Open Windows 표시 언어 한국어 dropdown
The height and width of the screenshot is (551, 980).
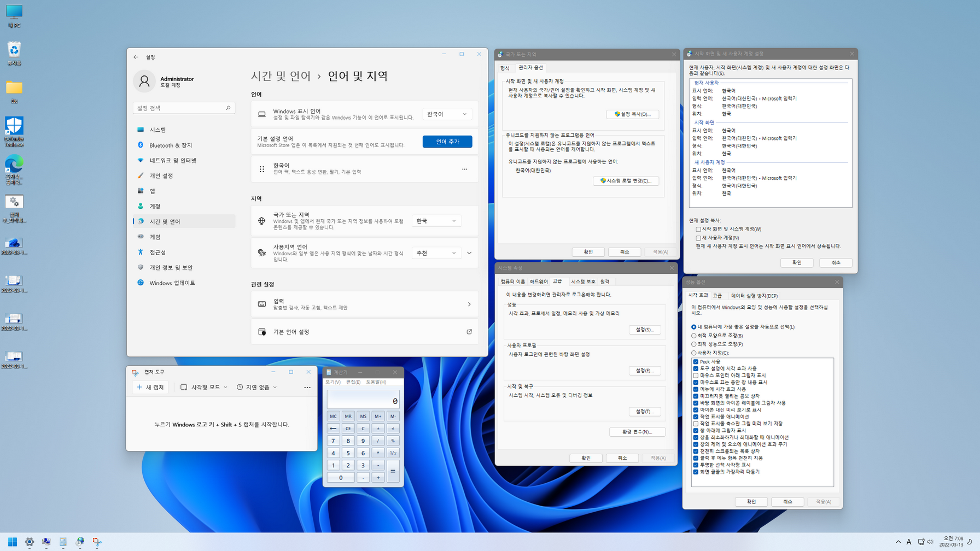pos(447,114)
